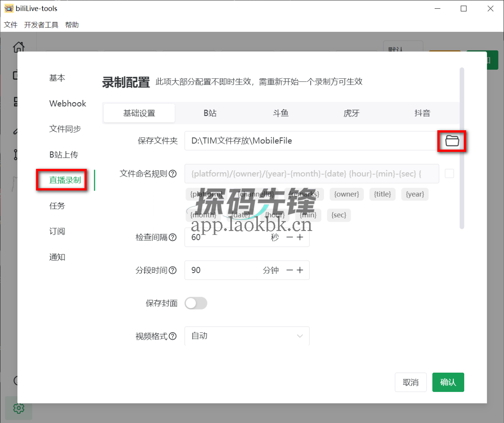Select 任务 in settings sidebar
Viewport: 504px width, 423px height.
57,206
